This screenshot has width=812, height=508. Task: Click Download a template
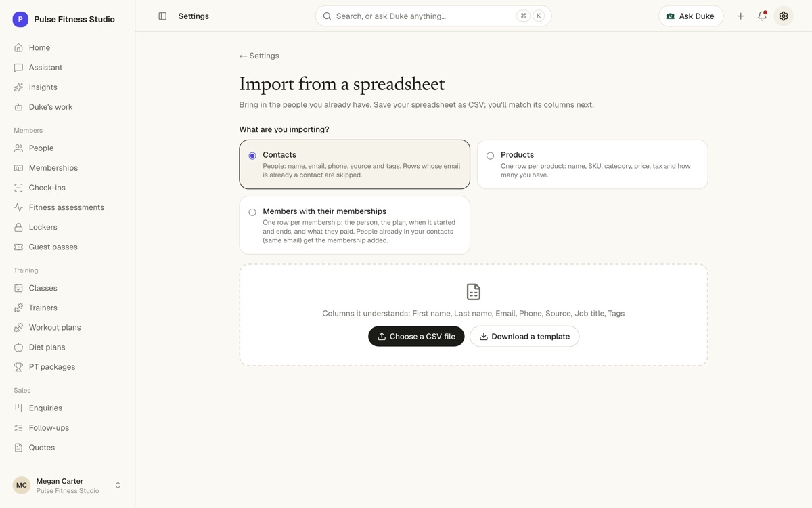click(x=524, y=337)
